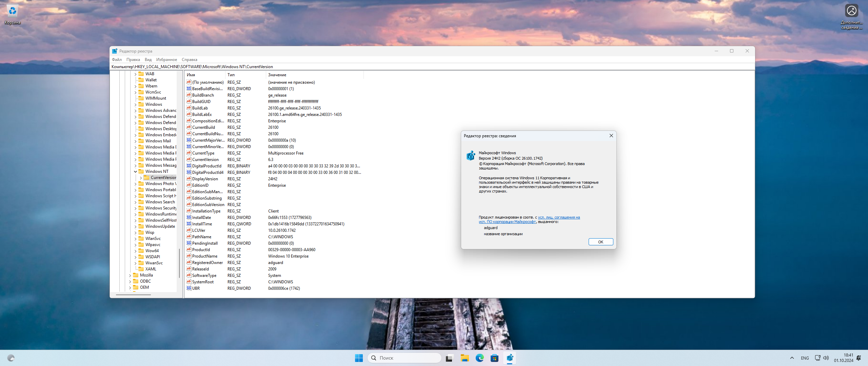Open Microsoft Edge from the taskbar
Viewport: 868px width, 366px height.
(x=479, y=358)
